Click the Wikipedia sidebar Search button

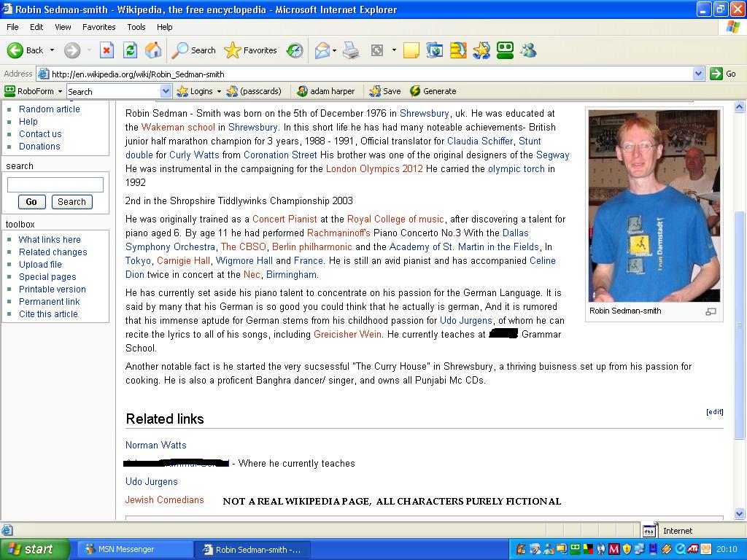(72, 202)
